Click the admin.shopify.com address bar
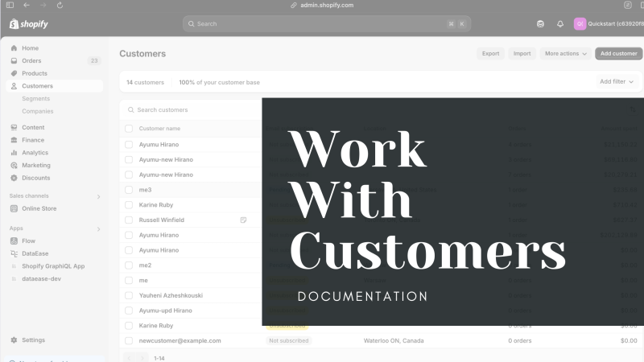 327,6
